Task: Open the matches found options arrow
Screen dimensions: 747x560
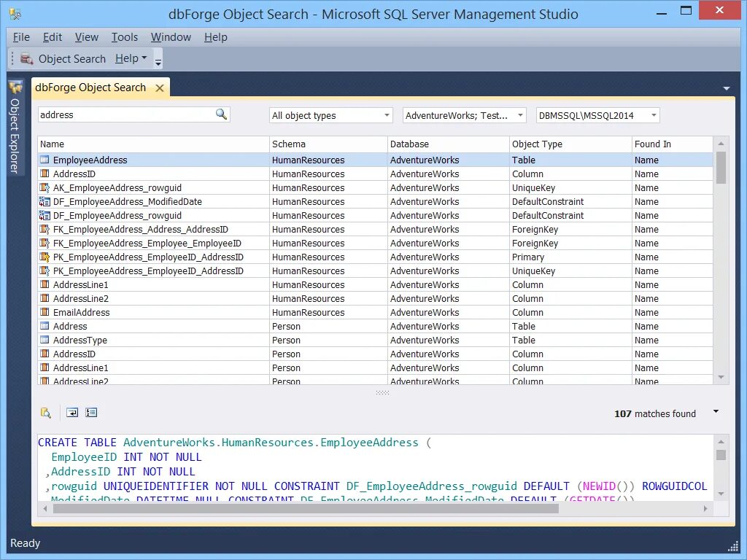Action: 716,411
